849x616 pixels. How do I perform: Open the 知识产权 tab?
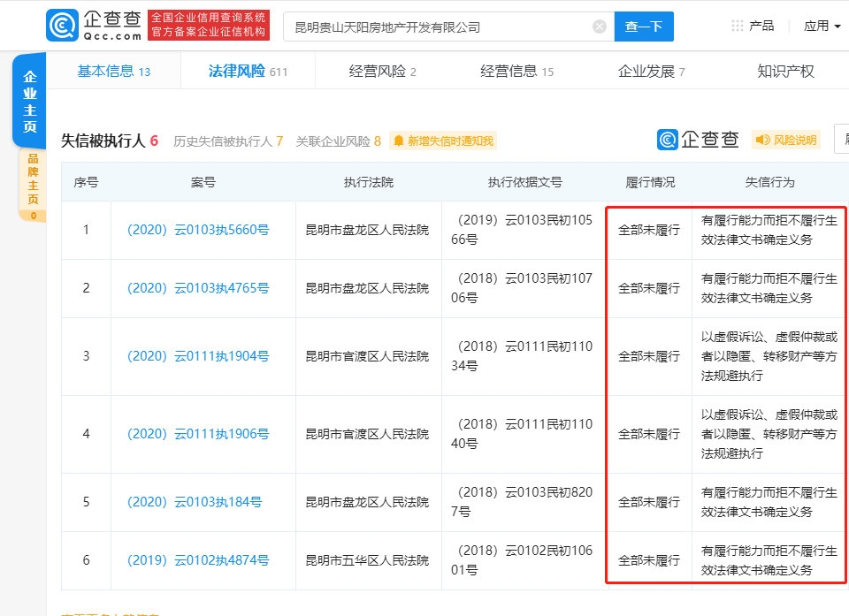pos(785,72)
